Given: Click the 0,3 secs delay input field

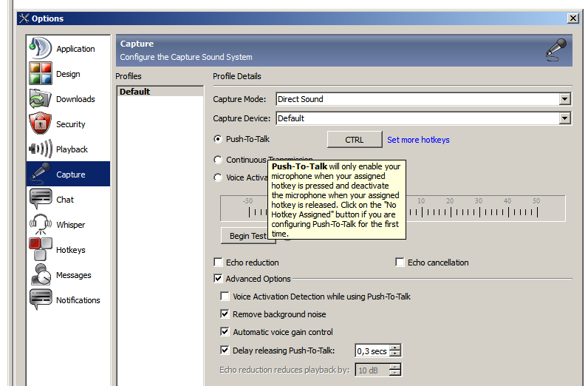Looking at the screenshot, I should tap(372, 351).
